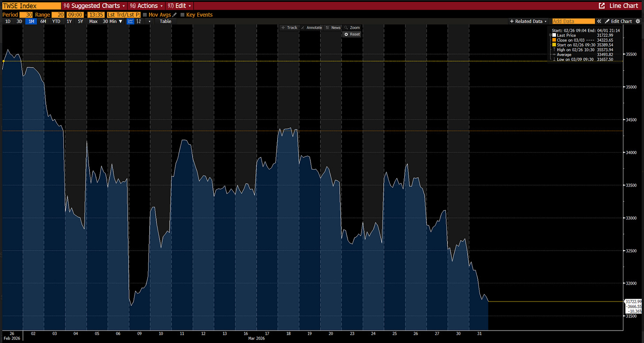
Task: Click the Close on 03/03 orange swatch
Action: [554, 40]
